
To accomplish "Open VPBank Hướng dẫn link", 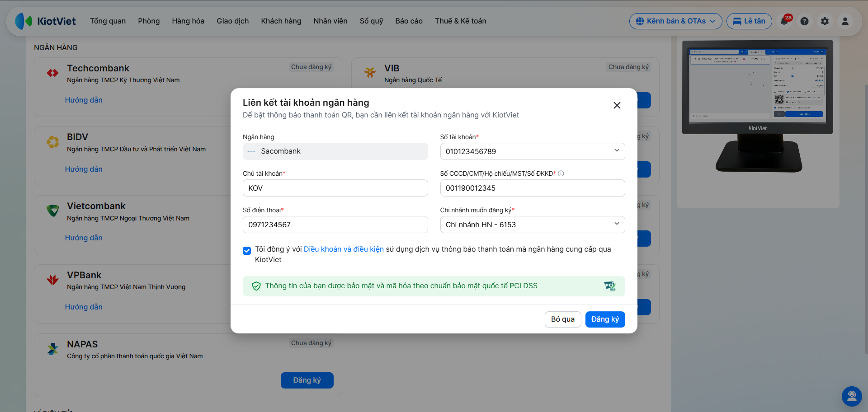I will (84, 307).
